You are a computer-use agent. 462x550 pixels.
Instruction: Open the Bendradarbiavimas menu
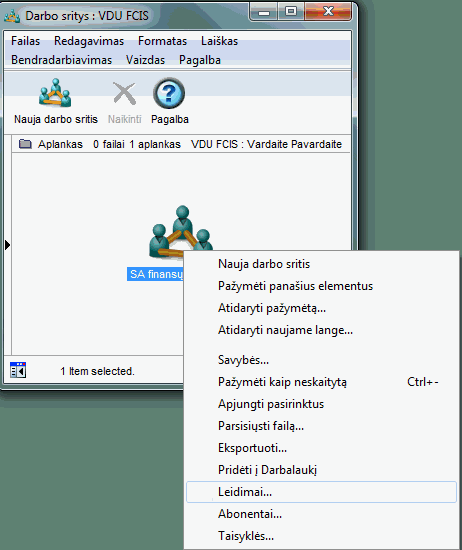61,60
